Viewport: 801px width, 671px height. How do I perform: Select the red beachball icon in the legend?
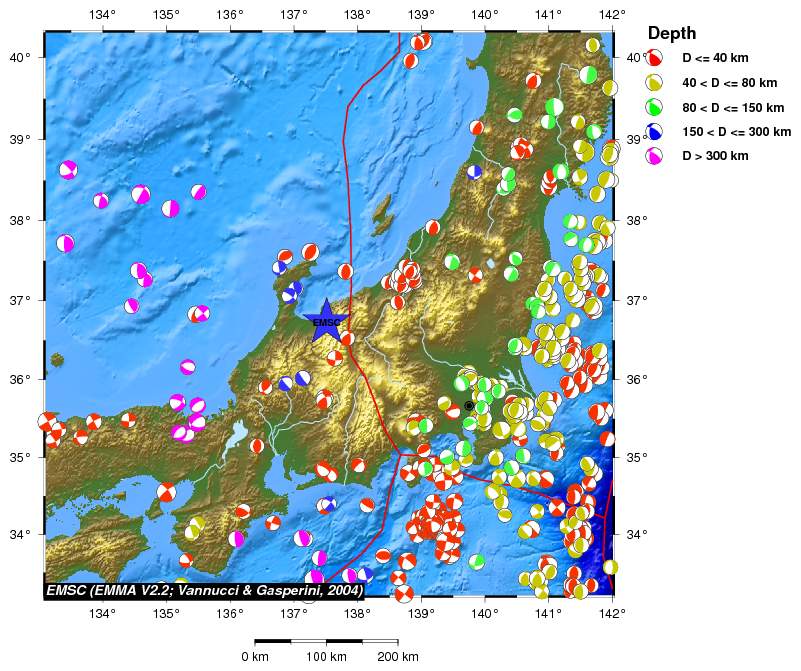[x=656, y=58]
